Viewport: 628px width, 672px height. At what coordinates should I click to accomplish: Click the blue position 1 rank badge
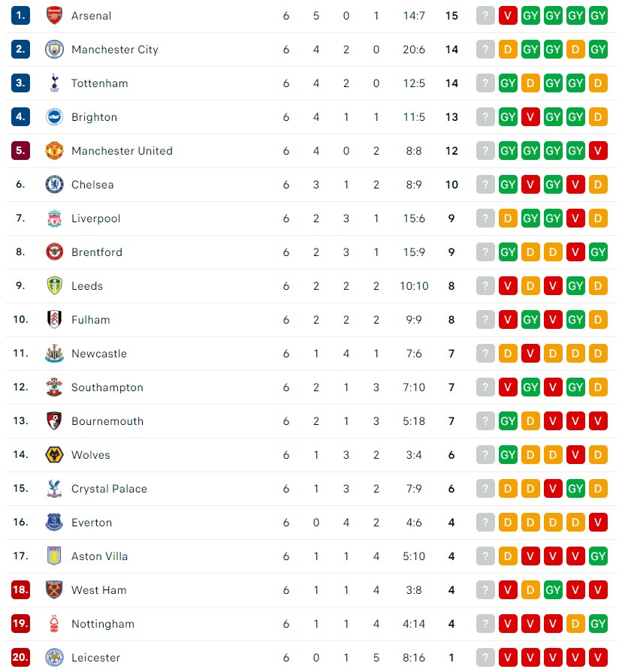pyautogui.click(x=20, y=16)
